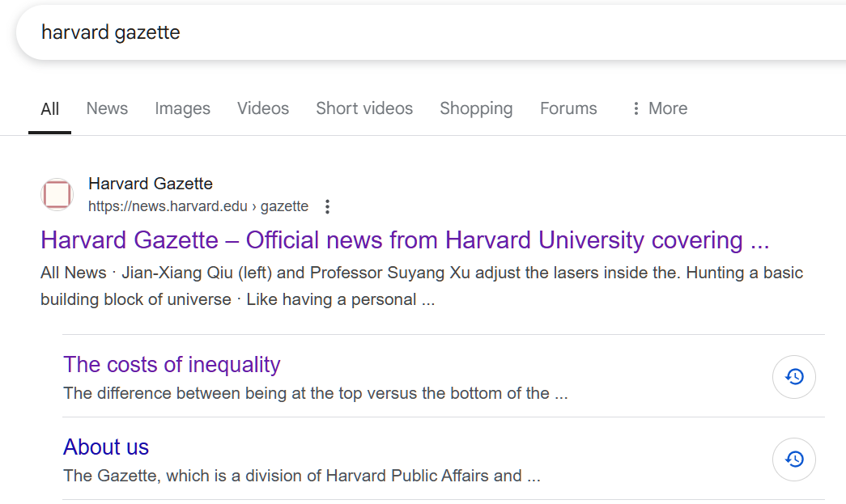846x504 pixels.
Task: Click history icon for About us result
Action: (794, 460)
